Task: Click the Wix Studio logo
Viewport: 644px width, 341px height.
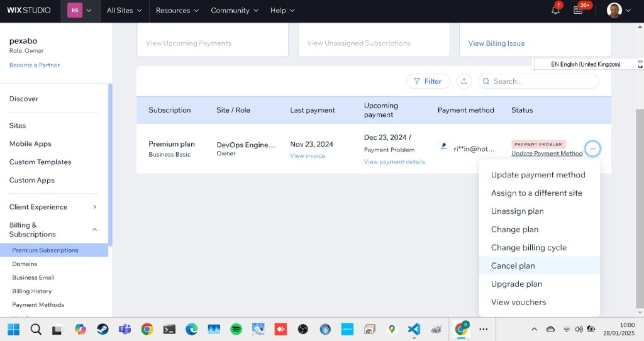Action: 29,10
